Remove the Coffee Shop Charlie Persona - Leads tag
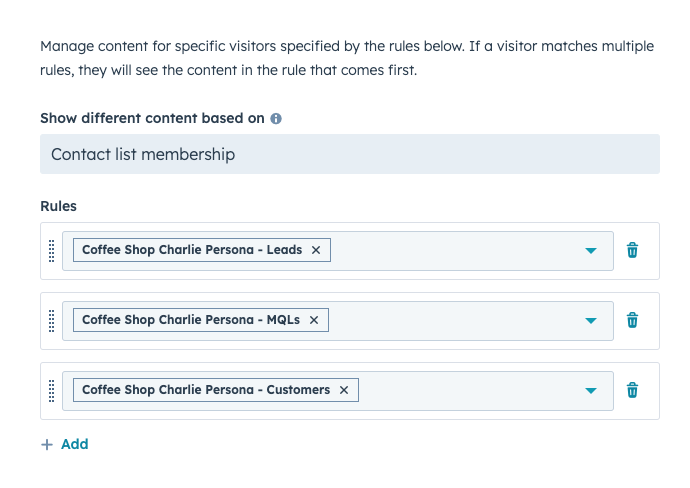This screenshot has height=488, width=690. 316,250
